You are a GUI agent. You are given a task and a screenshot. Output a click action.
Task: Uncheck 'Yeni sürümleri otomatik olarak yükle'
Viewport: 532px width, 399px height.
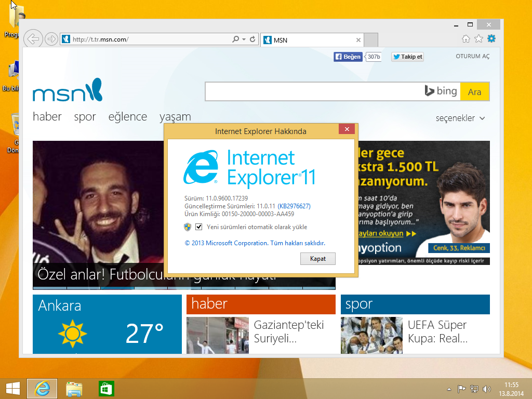[x=198, y=227]
